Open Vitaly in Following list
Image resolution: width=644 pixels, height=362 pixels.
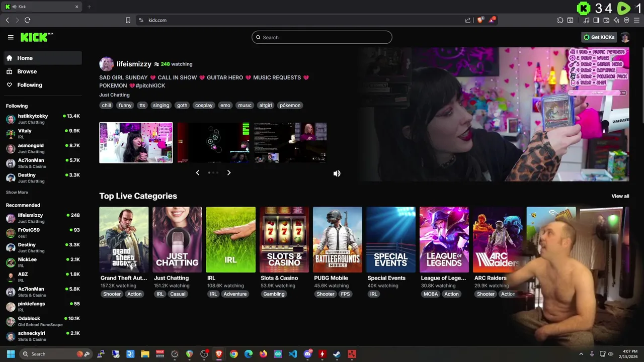(43, 133)
